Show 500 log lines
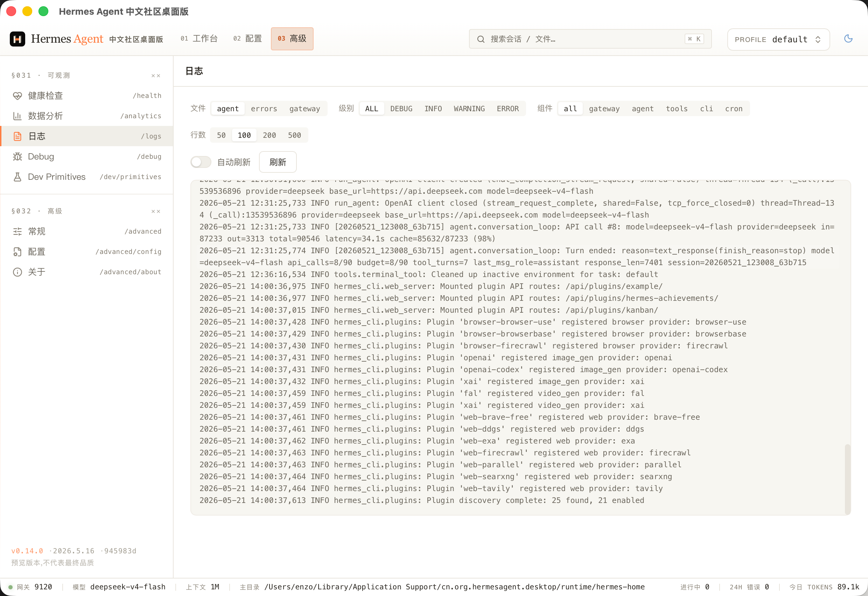Screen dimensions: 868x596 (294, 135)
